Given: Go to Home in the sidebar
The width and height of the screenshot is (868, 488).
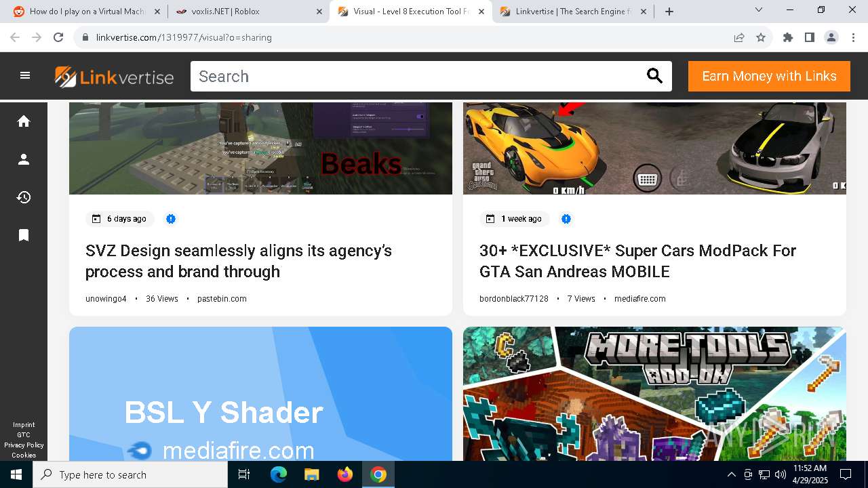Looking at the screenshot, I should [24, 121].
